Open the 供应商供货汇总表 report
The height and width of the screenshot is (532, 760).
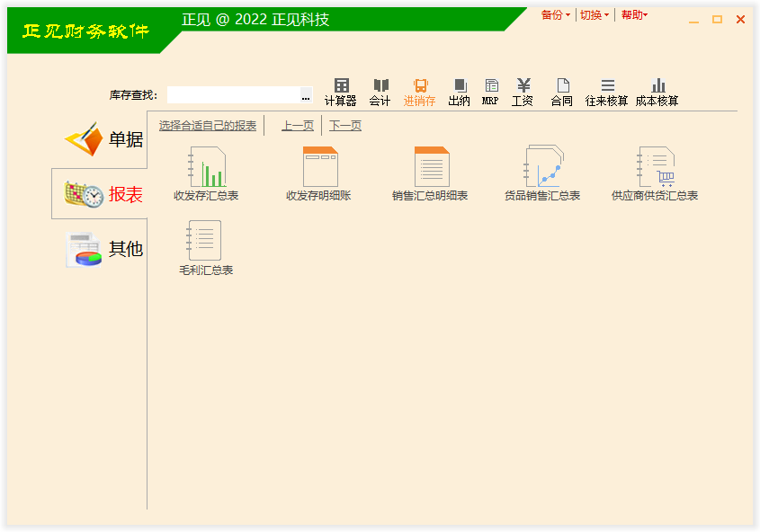click(x=656, y=173)
